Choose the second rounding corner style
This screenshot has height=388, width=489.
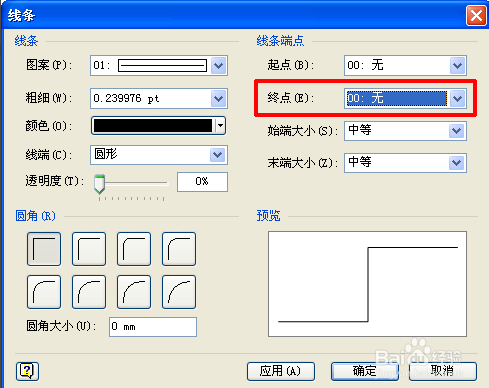(x=89, y=249)
